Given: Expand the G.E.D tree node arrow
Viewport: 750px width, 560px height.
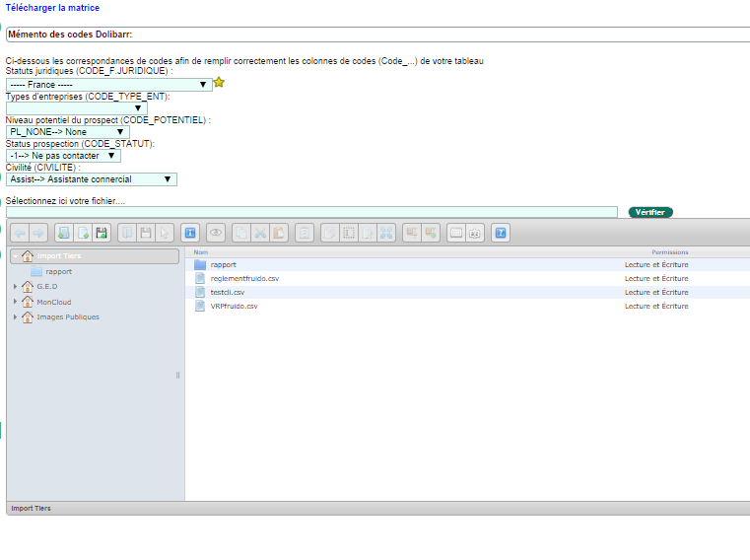Looking at the screenshot, I should click(x=16, y=286).
